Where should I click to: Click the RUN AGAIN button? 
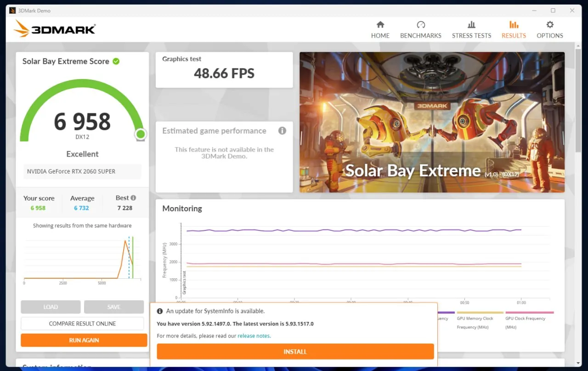84,340
